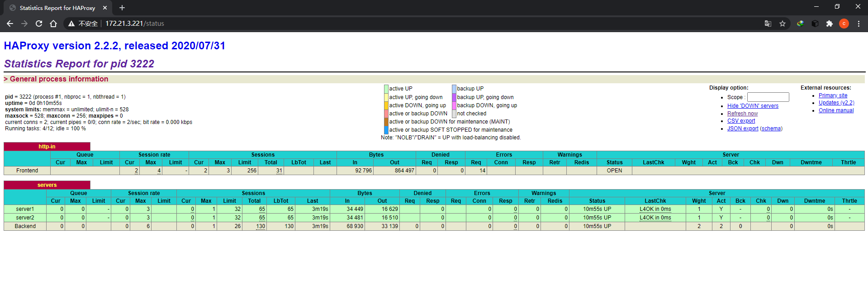This screenshot has height=305, width=868.
Task: Click server2 bytes in 34 481
Action: (355, 218)
